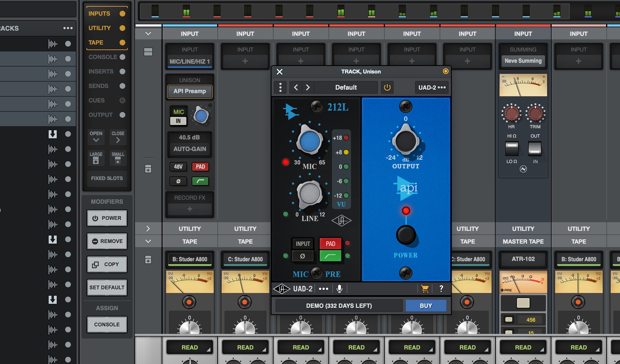Click the OPEN chevron button

click(x=96, y=137)
